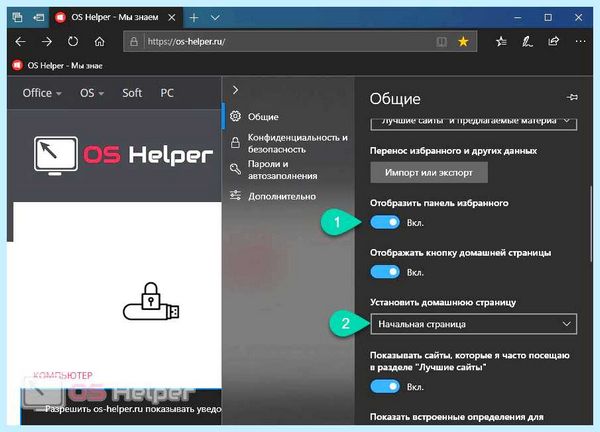The image size is (600, 432).
Task: Open the favorites hub icon
Action: 501,41
